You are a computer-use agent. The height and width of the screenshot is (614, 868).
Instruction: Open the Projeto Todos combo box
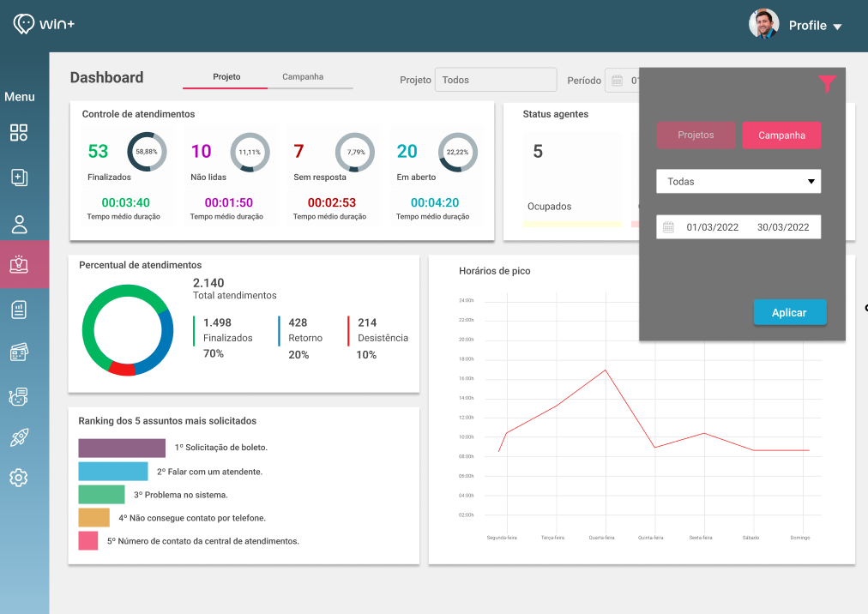click(x=496, y=80)
